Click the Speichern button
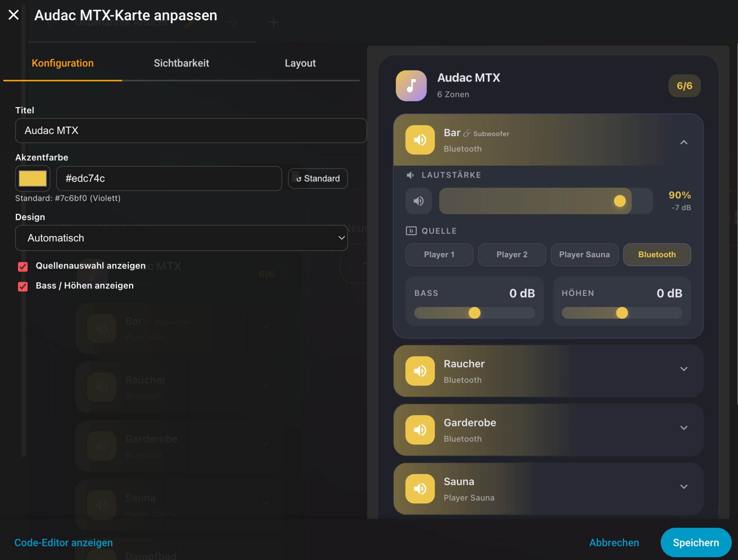Viewport: 738px width, 560px height. pyautogui.click(x=696, y=542)
